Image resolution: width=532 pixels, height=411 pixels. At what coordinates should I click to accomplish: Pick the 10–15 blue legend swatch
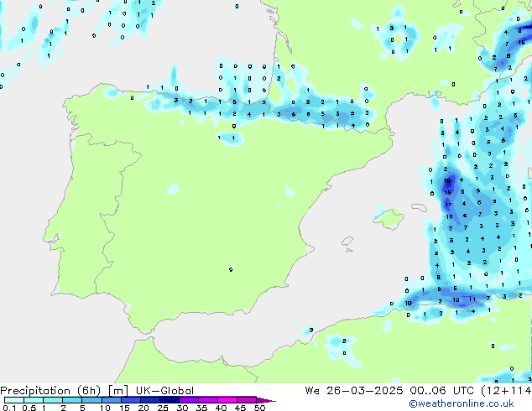pyautogui.click(x=111, y=400)
